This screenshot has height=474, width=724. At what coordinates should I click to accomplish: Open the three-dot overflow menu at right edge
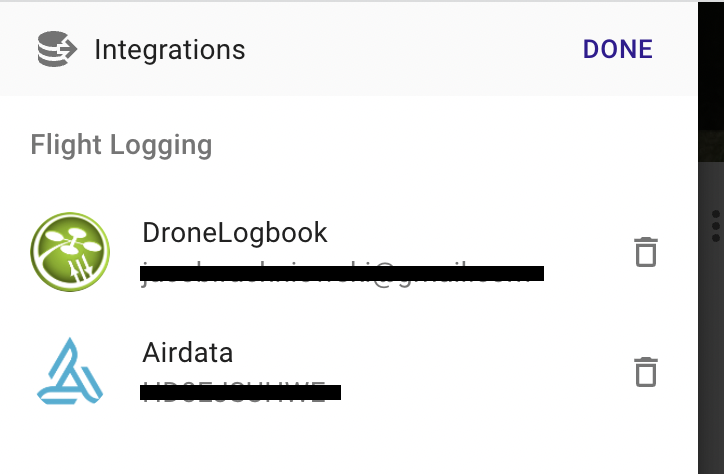pos(716,226)
